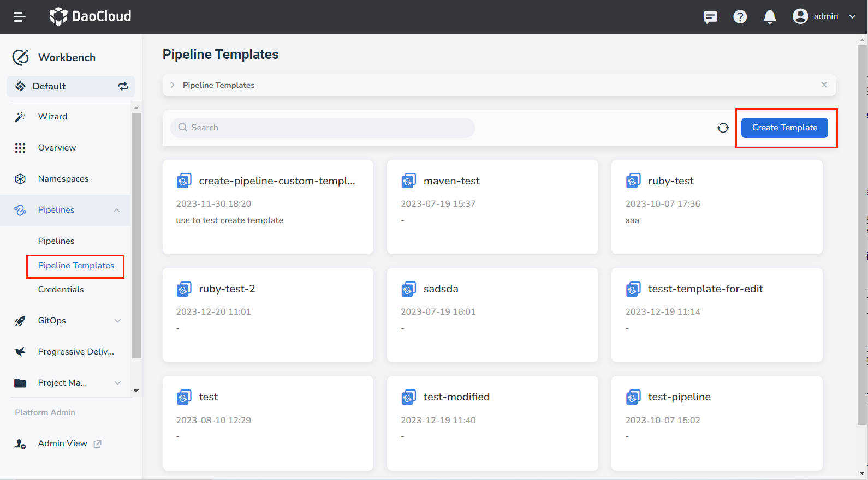Expand the Project Management section
The width and height of the screenshot is (868, 480).
click(x=117, y=383)
